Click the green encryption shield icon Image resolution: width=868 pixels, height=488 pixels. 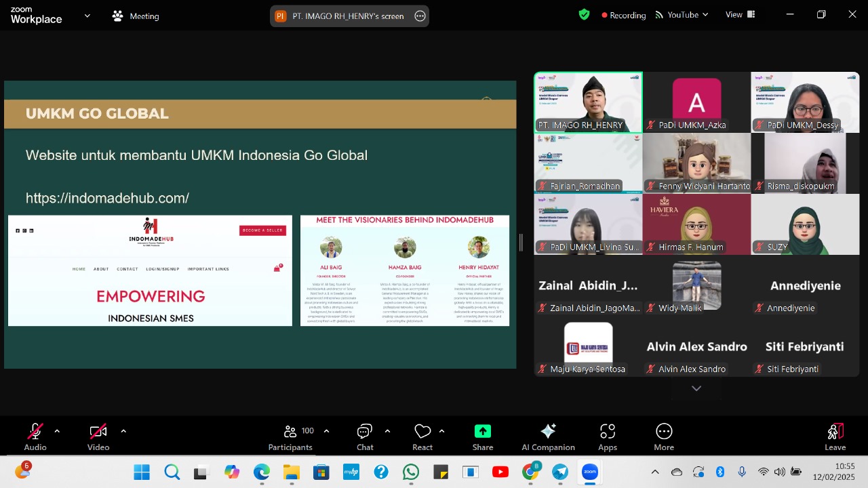point(584,14)
